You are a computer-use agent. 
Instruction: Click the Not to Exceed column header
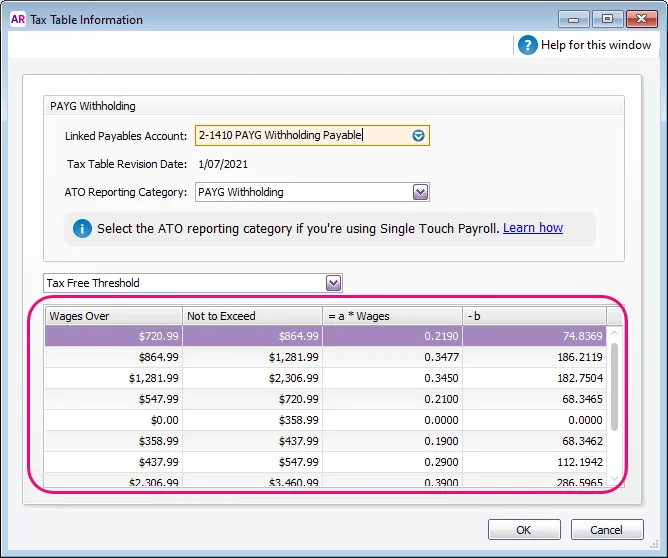pos(252,316)
